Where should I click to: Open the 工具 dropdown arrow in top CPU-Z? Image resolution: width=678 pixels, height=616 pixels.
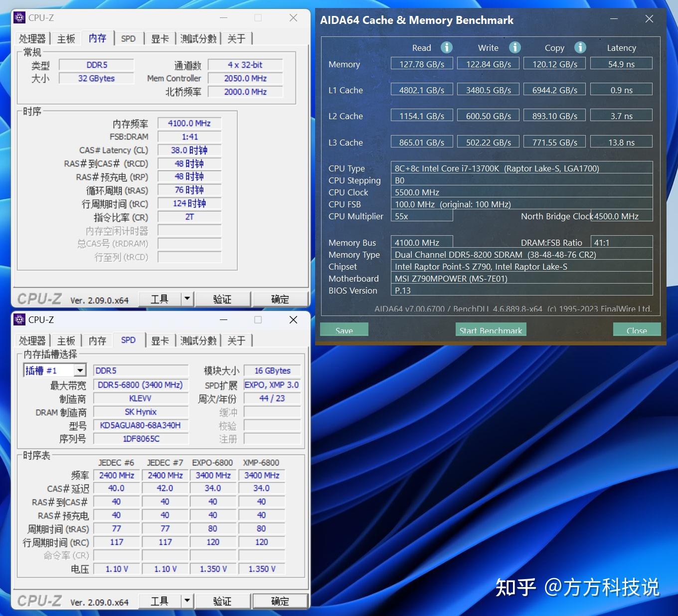(187, 299)
